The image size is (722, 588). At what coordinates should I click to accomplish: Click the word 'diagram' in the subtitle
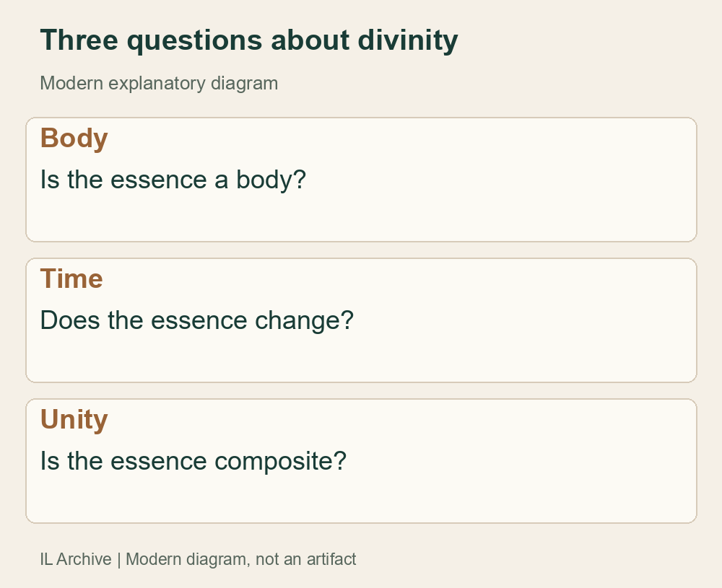(245, 84)
